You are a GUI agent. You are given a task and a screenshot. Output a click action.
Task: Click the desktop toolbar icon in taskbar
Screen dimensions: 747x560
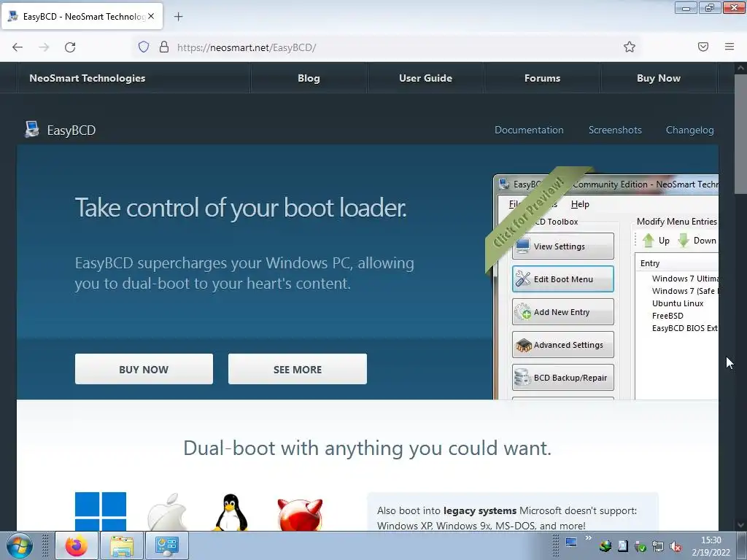[570, 542]
